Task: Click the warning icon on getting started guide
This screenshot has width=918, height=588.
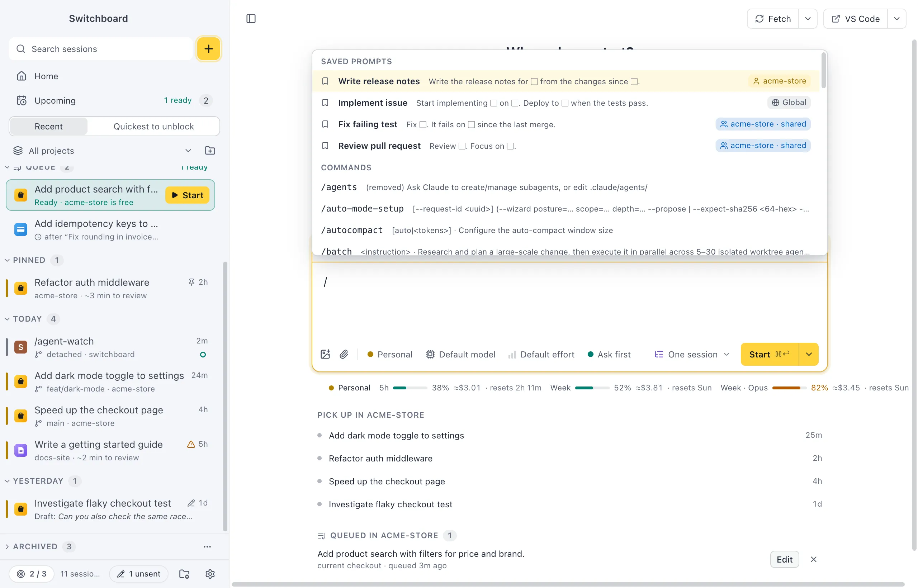Action: [191, 444]
